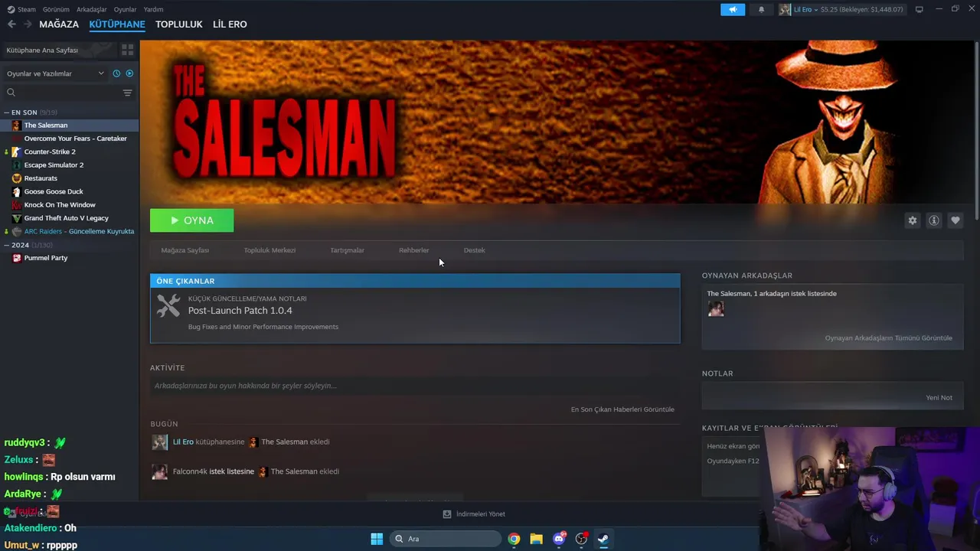Select Overcome Your Fears - Caretaker
Viewport: 980px width, 551px height.
[x=76, y=139]
